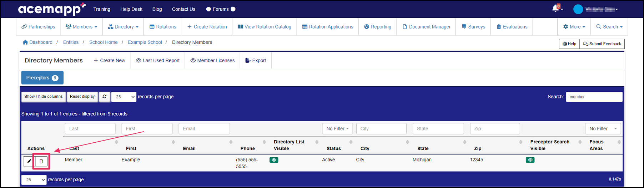This screenshot has height=188, width=644.
Task: Toggle Directory List Visible eye for Member
Action: (274, 160)
